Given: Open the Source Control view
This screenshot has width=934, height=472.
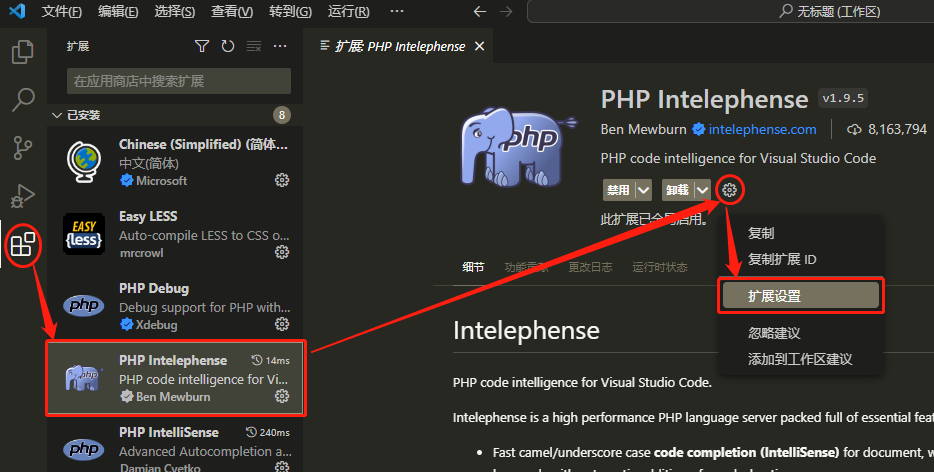Looking at the screenshot, I should [x=23, y=148].
